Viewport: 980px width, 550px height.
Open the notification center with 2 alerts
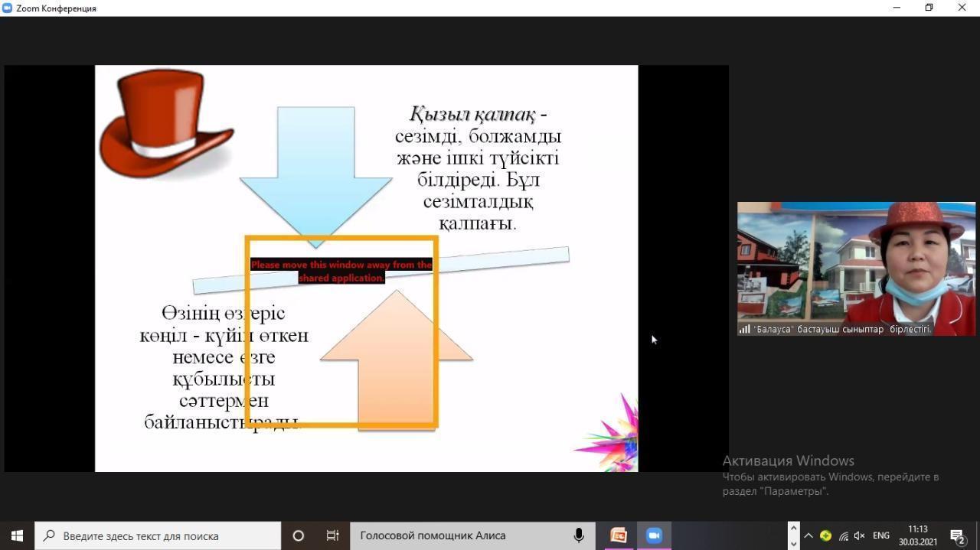click(x=957, y=535)
